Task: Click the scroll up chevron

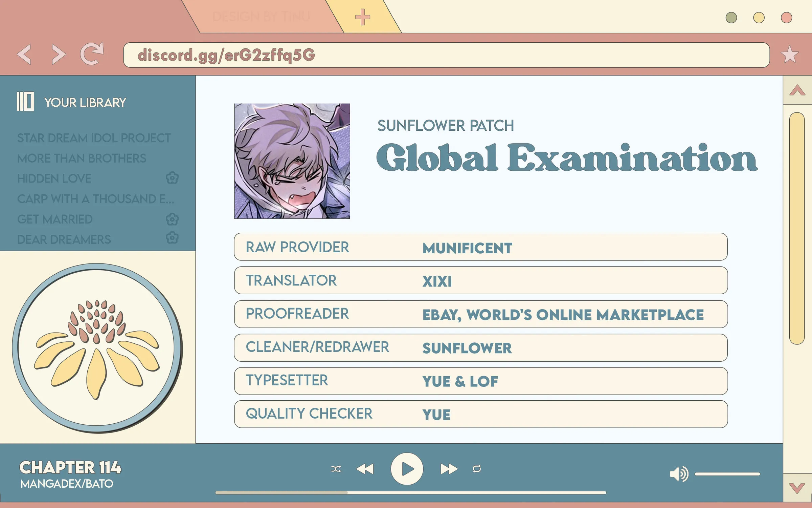Action: point(797,90)
